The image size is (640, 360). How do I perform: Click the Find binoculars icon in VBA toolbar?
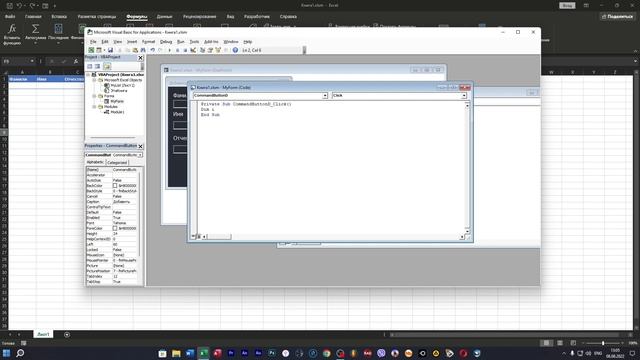pyautogui.click(x=143, y=50)
